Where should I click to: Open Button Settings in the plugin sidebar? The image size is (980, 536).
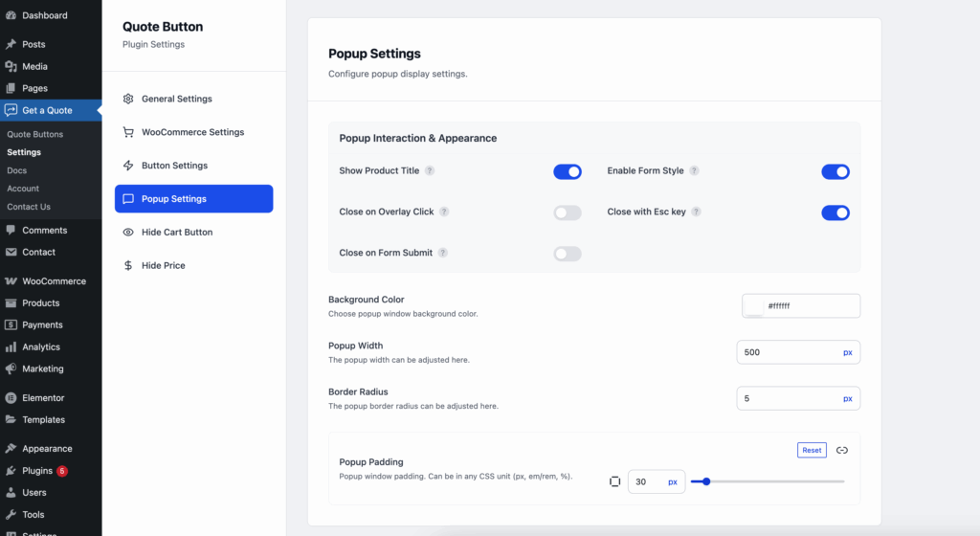pos(174,166)
